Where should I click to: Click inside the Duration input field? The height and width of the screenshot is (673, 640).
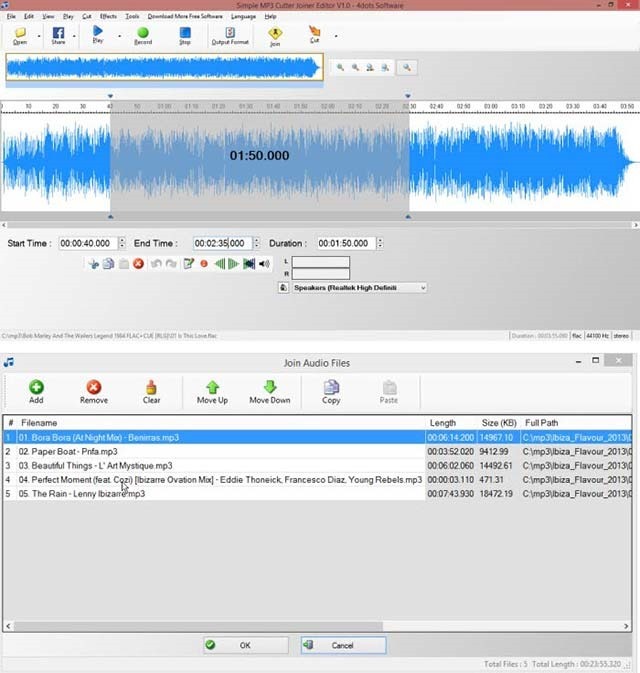346,243
